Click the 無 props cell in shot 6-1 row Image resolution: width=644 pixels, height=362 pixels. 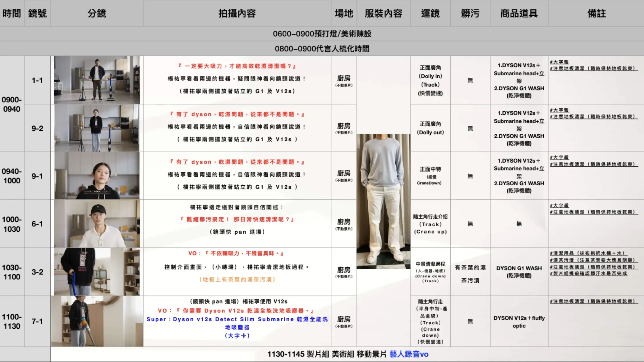[519, 224]
